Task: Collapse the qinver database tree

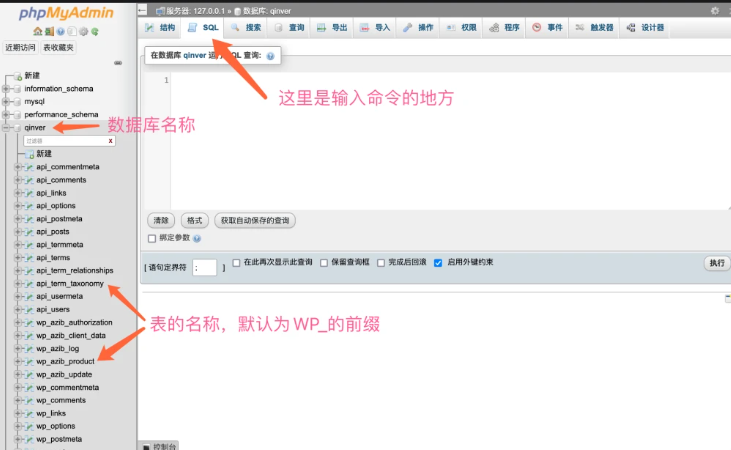Action: click(6, 127)
